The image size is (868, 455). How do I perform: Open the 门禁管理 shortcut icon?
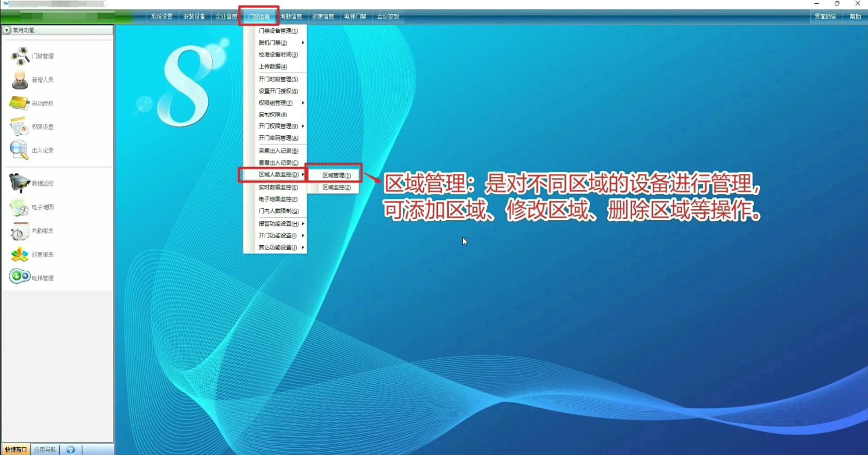20,56
